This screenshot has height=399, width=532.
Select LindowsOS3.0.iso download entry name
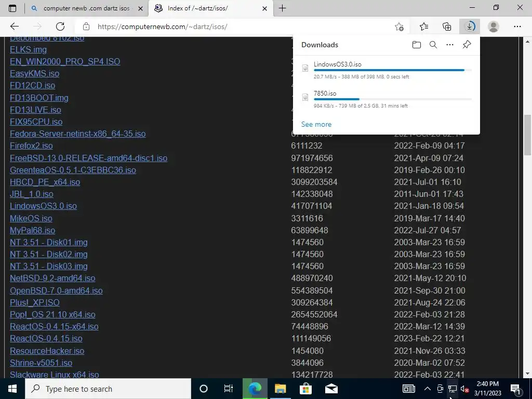[x=338, y=64]
